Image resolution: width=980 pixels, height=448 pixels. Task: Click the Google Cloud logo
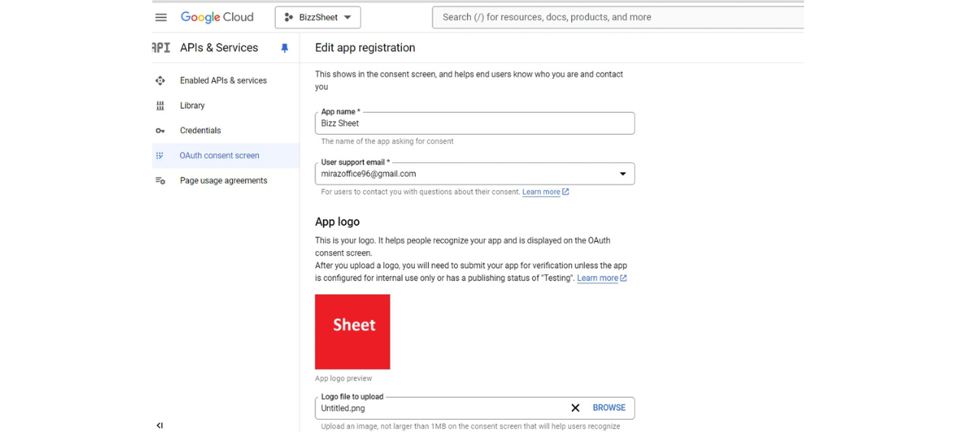(217, 18)
